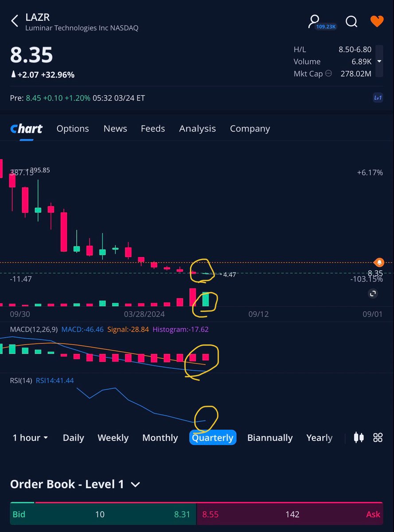
Task: Switch to the Options tab
Action: 73,129
